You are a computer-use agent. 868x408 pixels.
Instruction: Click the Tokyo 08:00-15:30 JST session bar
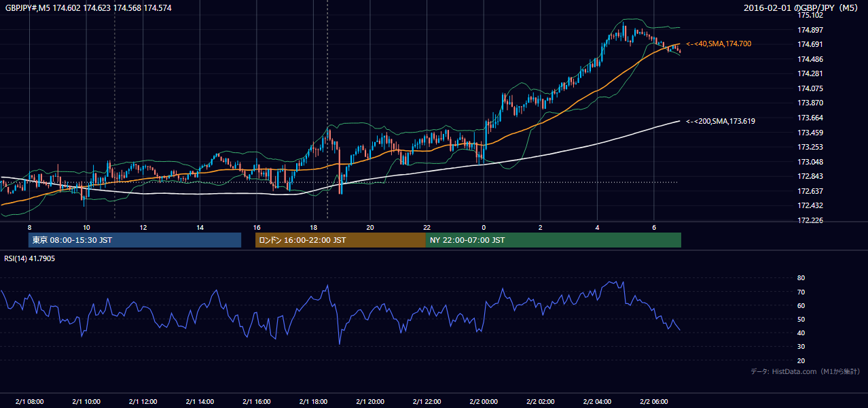coord(134,240)
